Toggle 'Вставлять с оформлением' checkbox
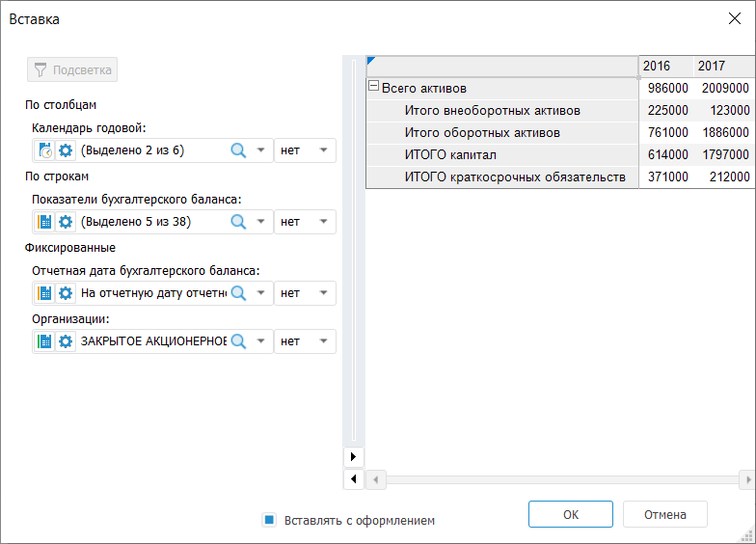Screen dimensions: 756x544 [x=270, y=520]
